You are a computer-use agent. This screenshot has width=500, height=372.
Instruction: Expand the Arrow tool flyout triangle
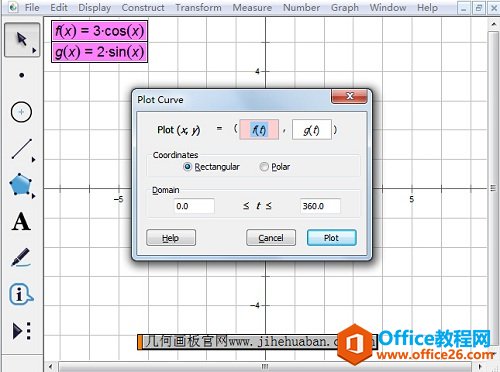click(x=34, y=51)
